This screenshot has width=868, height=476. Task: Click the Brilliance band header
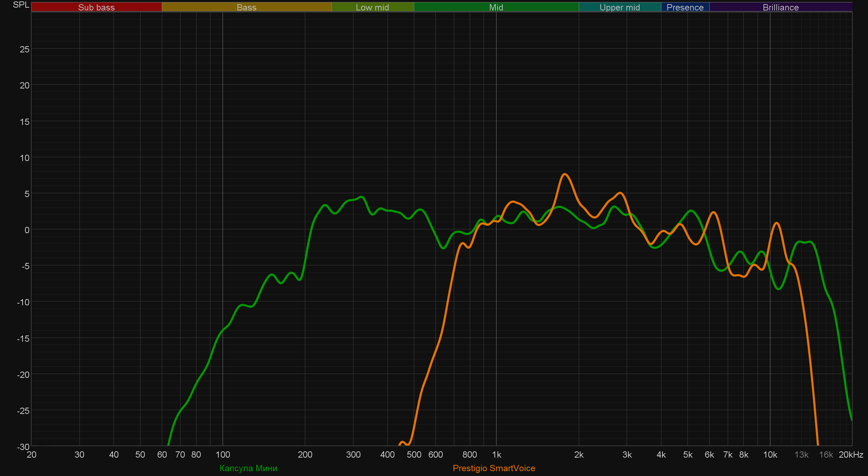pos(781,7)
